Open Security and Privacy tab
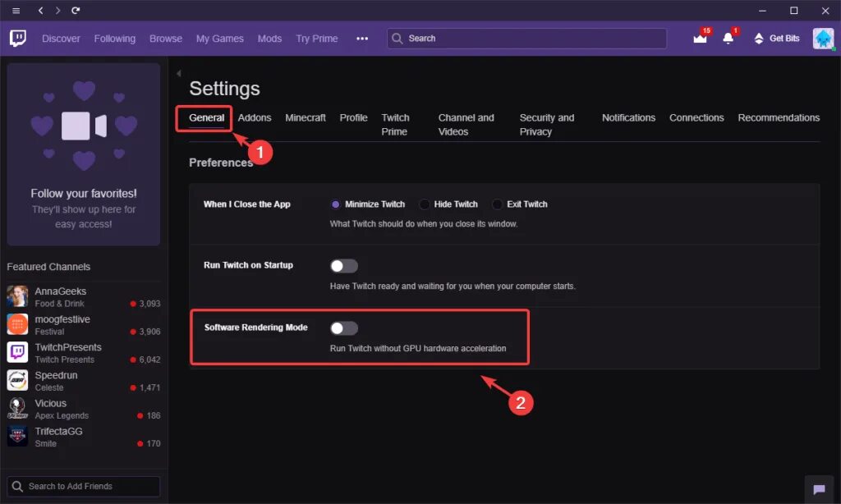The height and width of the screenshot is (504, 841). [546, 125]
